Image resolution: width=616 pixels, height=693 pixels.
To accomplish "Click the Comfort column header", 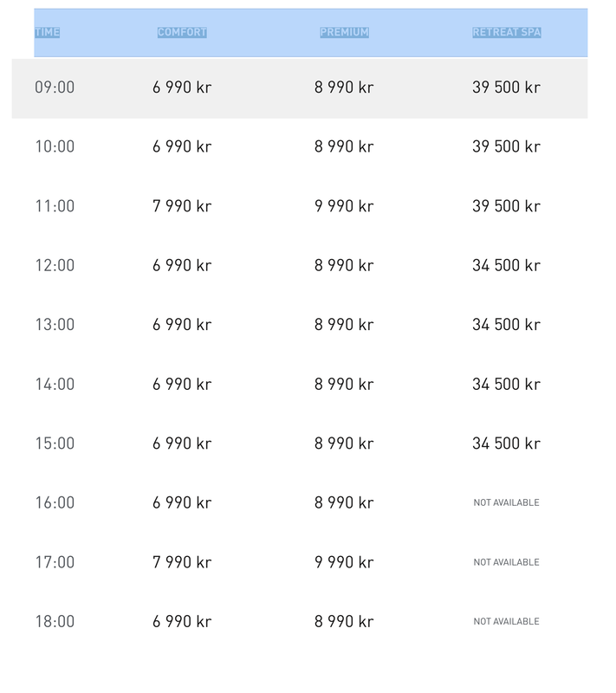I will click(182, 32).
